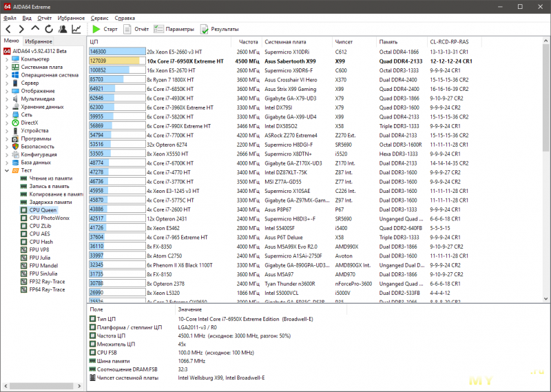Select the 85703 Ryzen 7 1800X bar

point(117,79)
